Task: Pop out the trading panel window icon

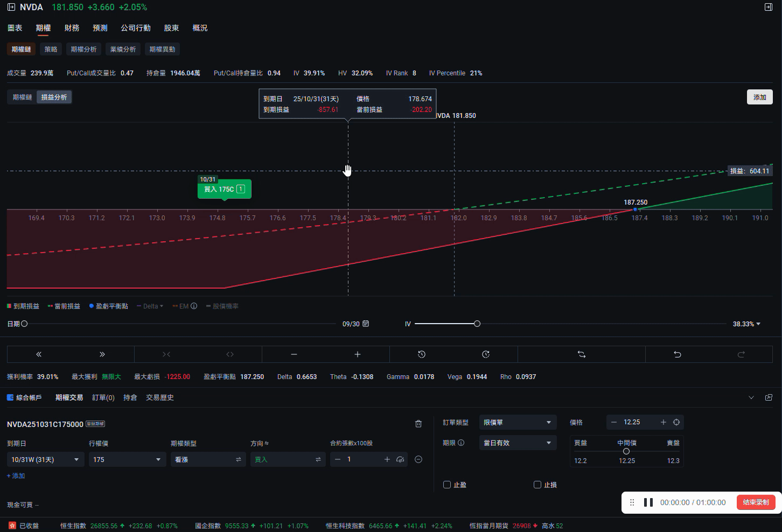Action: click(x=769, y=397)
